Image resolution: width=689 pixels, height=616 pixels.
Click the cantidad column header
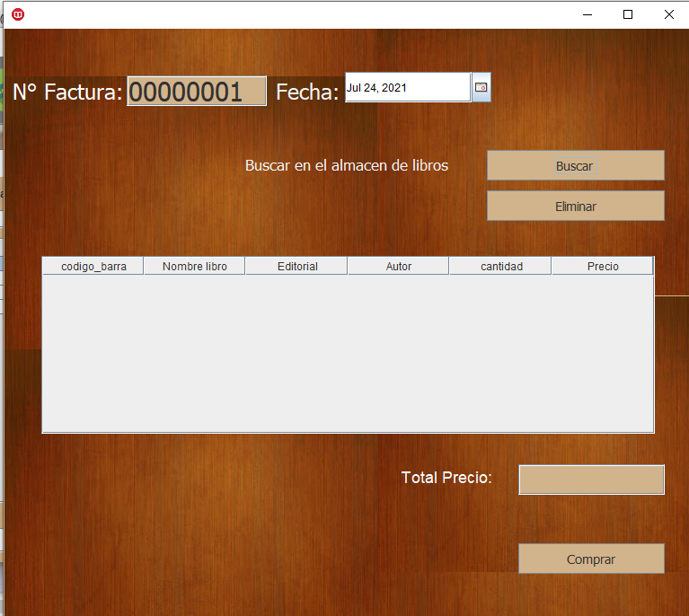pyautogui.click(x=501, y=267)
